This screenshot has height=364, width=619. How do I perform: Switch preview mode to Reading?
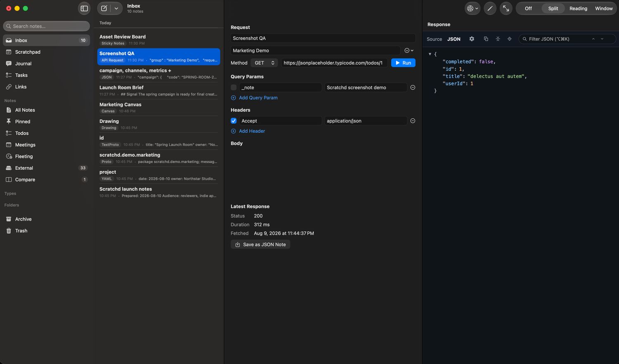[x=578, y=8]
